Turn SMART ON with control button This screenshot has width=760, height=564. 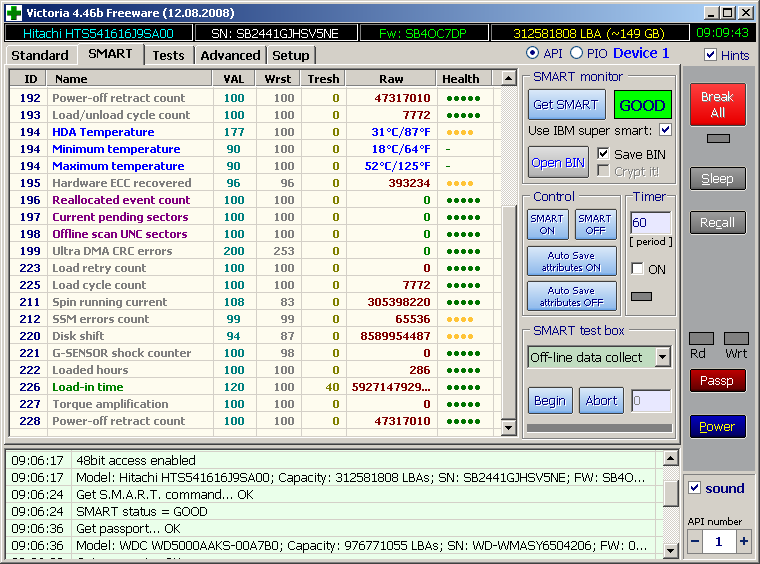pyautogui.click(x=547, y=224)
